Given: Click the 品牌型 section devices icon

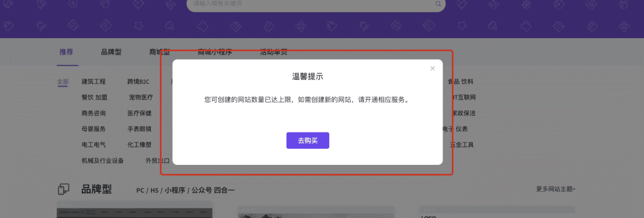Looking at the screenshot, I should [x=64, y=189].
